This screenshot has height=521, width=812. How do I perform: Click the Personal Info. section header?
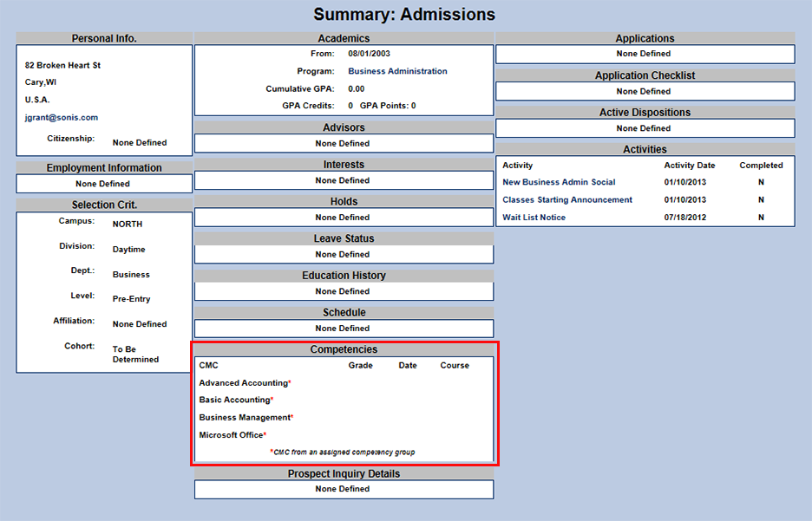point(104,38)
